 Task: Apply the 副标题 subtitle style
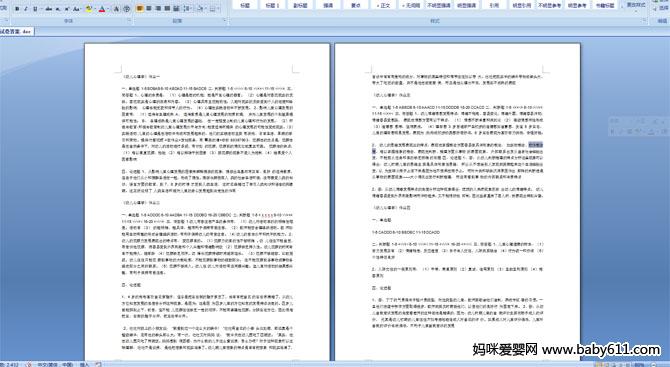click(x=300, y=5)
